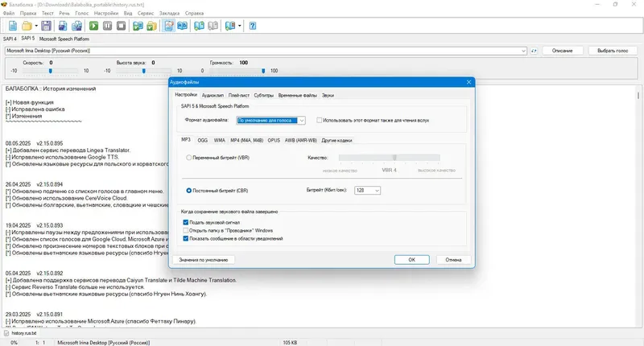The width and height of the screenshot is (644, 346).
Task: Click the blue question mark help icon
Action: click(x=253, y=26)
